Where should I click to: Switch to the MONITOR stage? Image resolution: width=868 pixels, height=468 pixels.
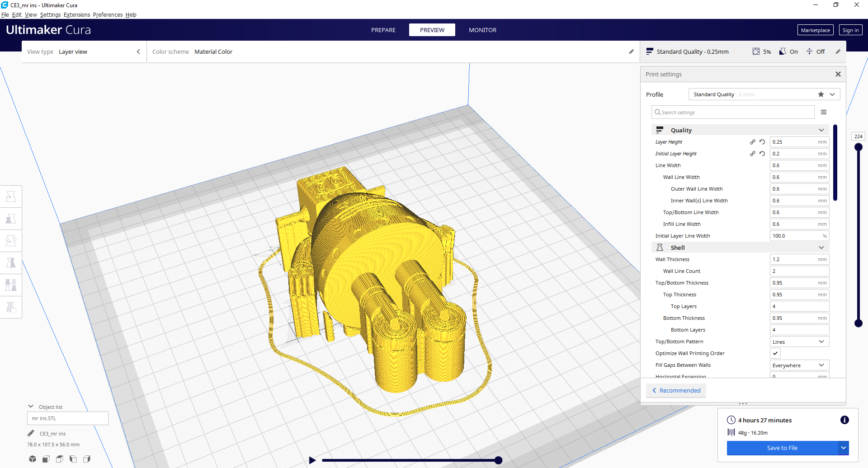tap(482, 30)
